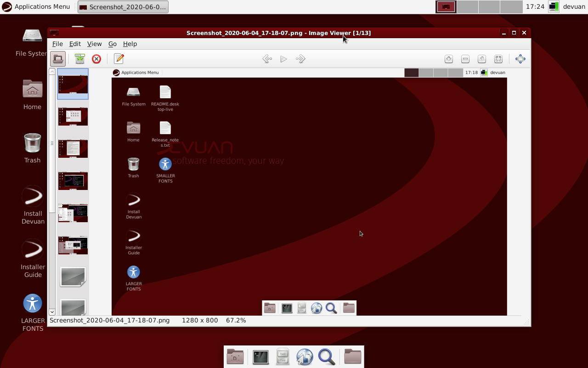Viewport: 588px width, 368px height.
Task: Click the Save copy toolbar icon
Action: coord(80,59)
